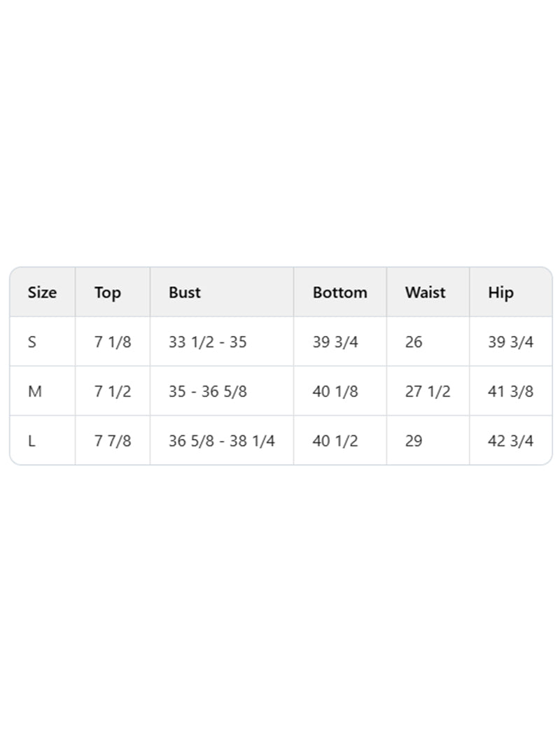This screenshot has height=735, width=560.
Task: Click the bust range 36 5/8 - 38 1/4
Action: tap(221, 441)
